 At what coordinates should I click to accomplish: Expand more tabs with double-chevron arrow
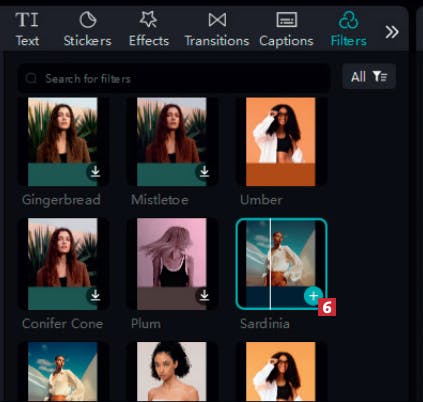tap(392, 32)
